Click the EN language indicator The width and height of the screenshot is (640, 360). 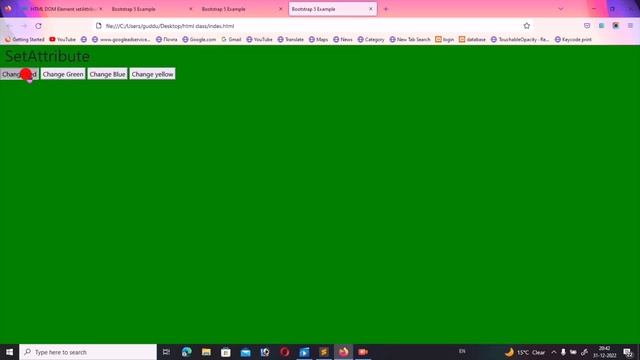(462, 351)
